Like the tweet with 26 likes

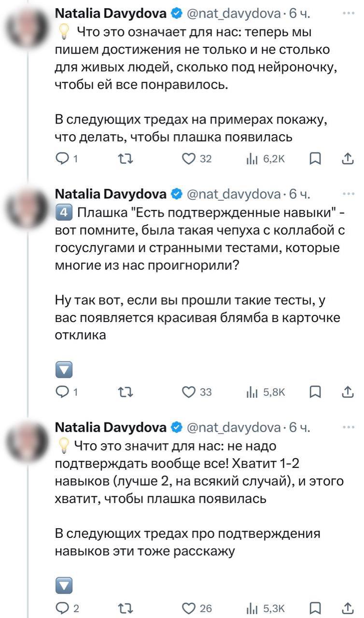pyautogui.click(x=189, y=607)
